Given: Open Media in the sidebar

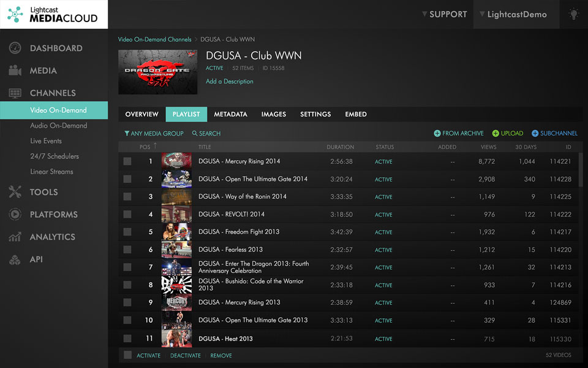Looking at the screenshot, I should pyautogui.click(x=43, y=71).
